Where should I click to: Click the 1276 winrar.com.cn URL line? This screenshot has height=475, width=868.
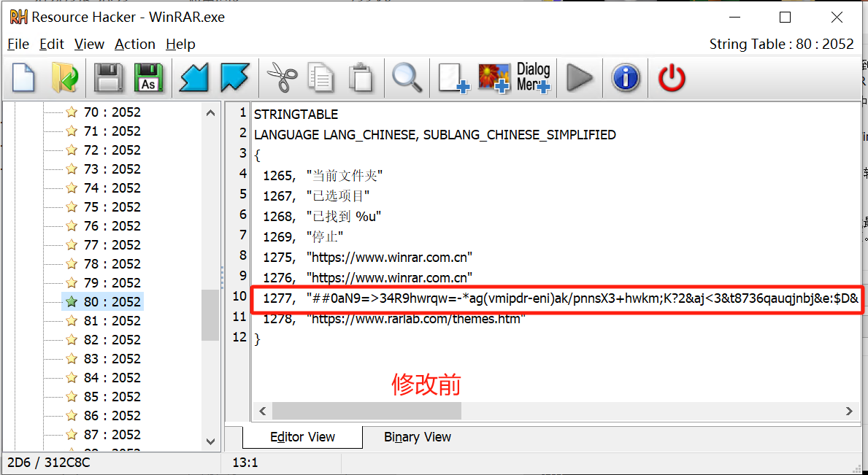click(x=368, y=277)
